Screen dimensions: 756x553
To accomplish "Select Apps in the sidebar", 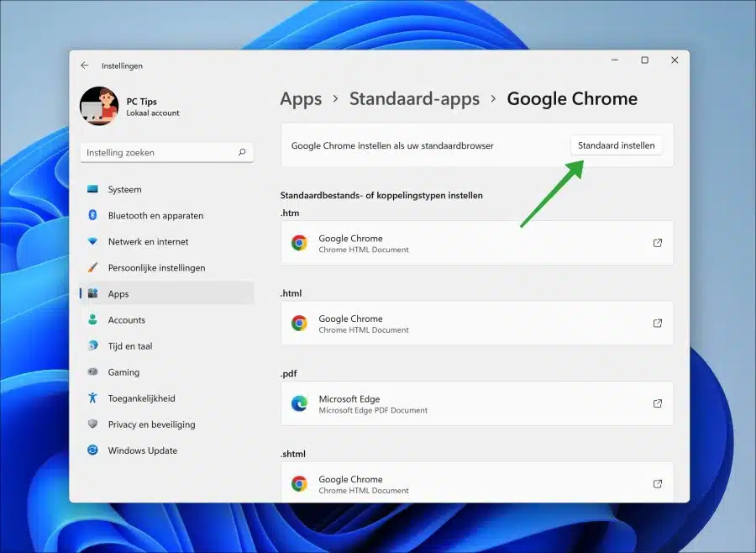I will tap(167, 294).
